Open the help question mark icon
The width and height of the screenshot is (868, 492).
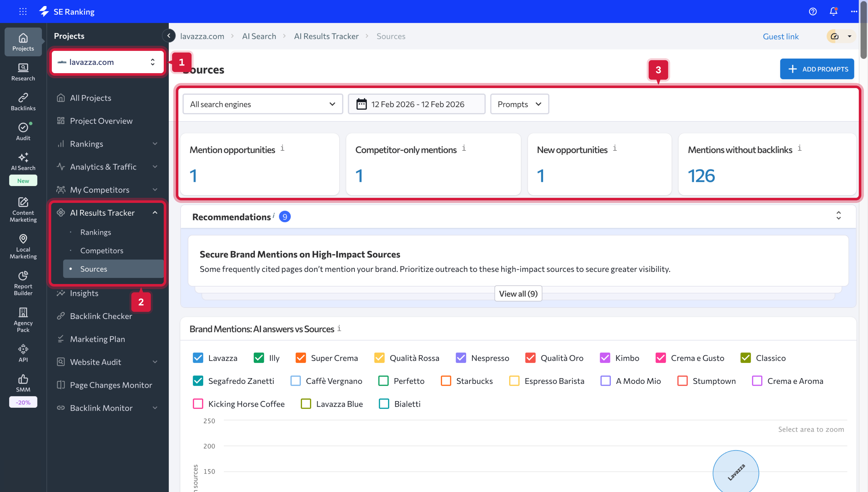coord(813,11)
